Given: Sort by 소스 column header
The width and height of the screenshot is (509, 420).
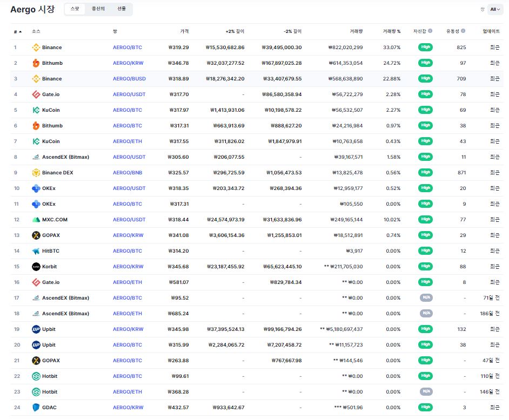Looking at the screenshot, I should 36,31.
